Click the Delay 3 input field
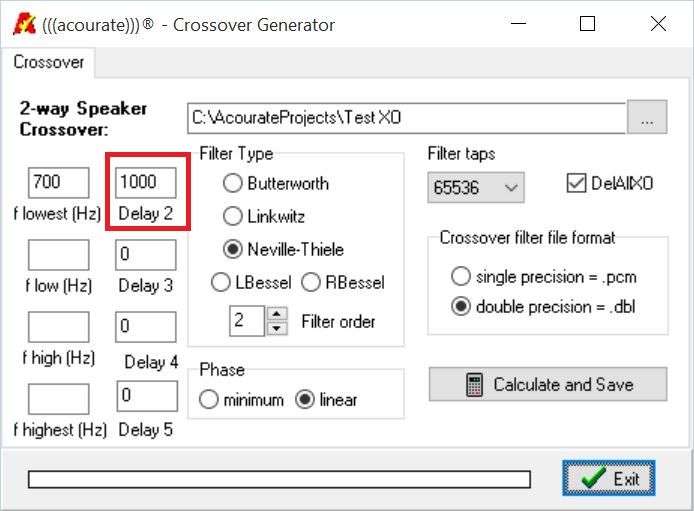694x511 pixels. pyautogui.click(x=146, y=255)
